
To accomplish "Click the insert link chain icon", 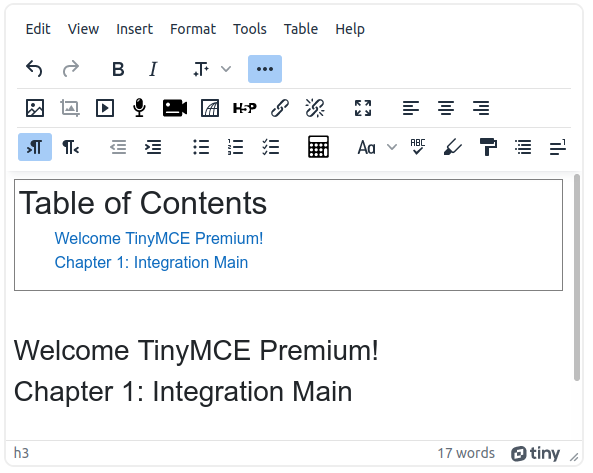I will [x=280, y=108].
